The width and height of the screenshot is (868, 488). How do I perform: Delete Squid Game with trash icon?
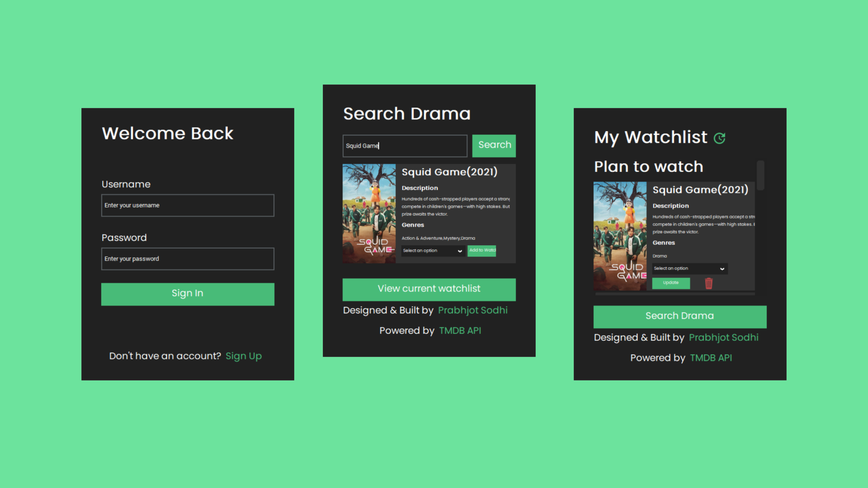pos(709,283)
